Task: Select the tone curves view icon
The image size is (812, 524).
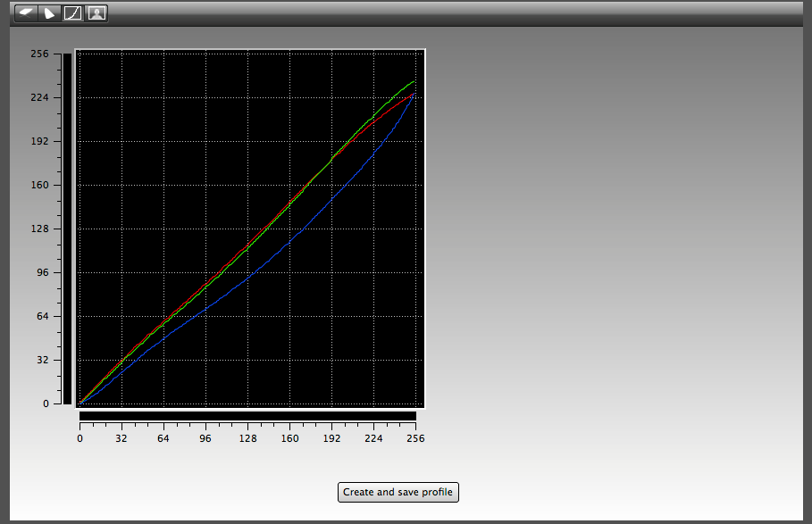Action: pos(73,12)
